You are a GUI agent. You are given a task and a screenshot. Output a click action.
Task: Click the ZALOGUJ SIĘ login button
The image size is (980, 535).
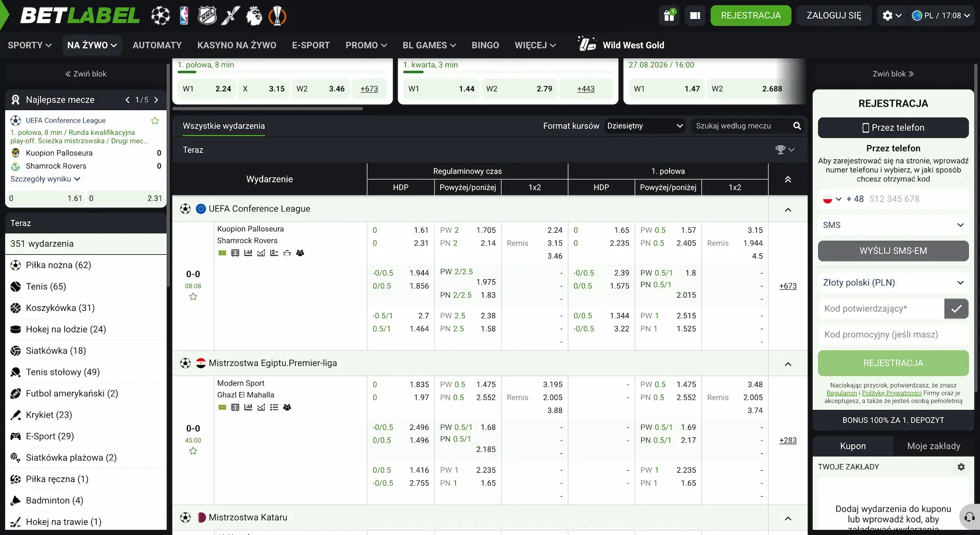pos(834,15)
